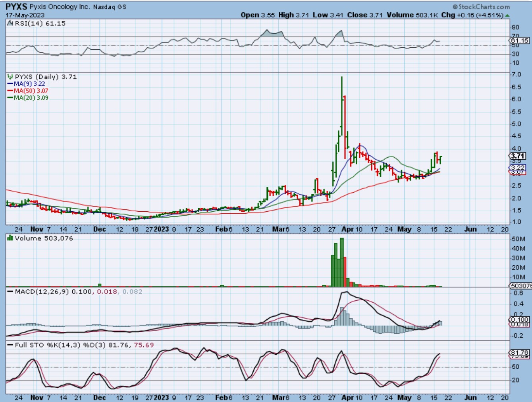Click the Full STO legend line marker

coord(10,345)
